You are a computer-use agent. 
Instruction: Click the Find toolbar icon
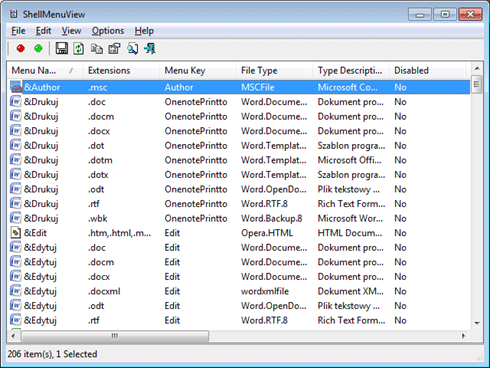pyautogui.click(x=132, y=49)
